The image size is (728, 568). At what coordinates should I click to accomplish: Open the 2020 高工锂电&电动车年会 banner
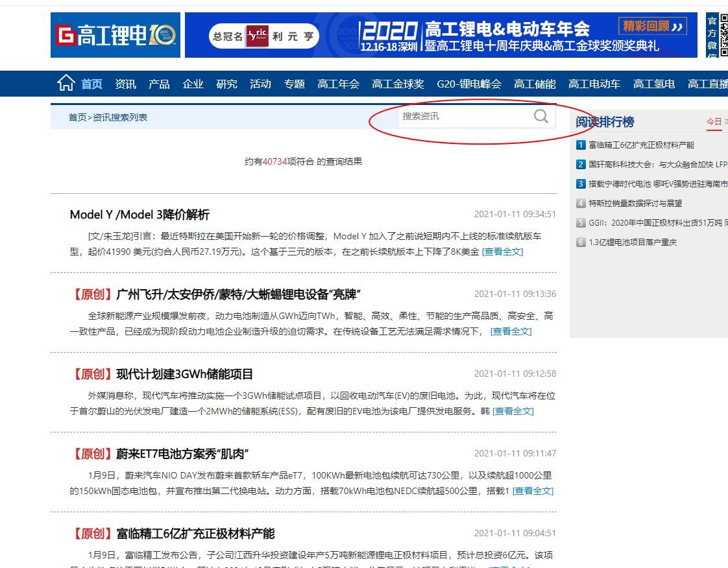(x=441, y=35)
